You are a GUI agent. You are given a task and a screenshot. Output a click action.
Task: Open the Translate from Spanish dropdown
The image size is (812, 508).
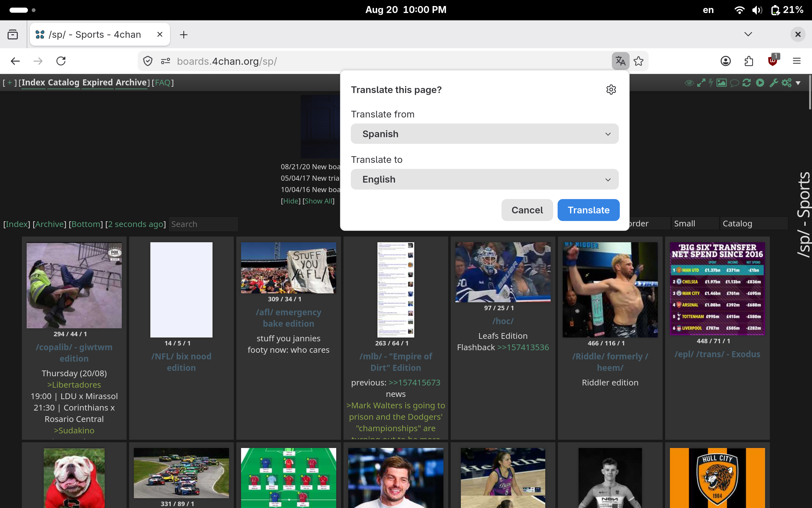click(485, 134)
